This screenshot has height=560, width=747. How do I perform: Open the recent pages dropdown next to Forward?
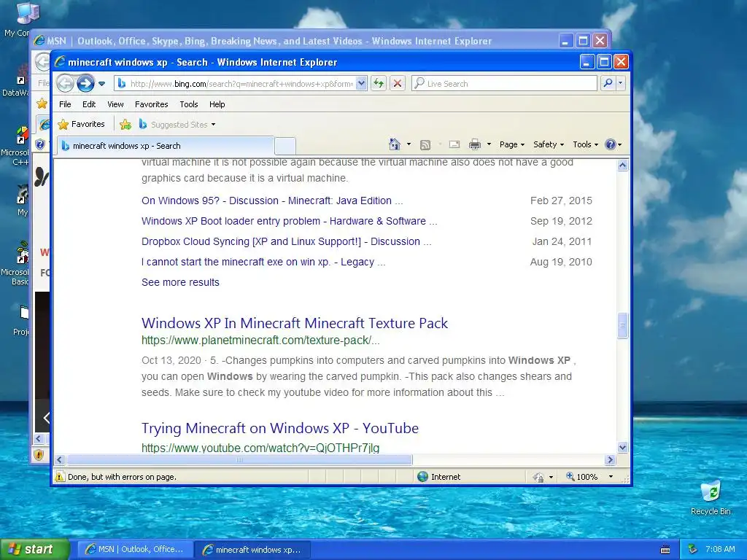pyautogui.click(x=102, y=84)
